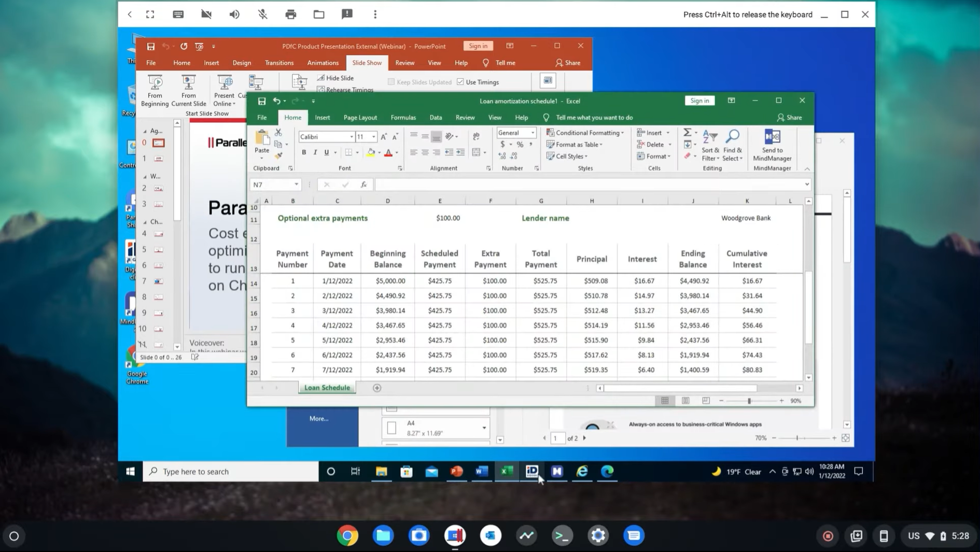Click Insert Function fx icon
This screenshot has height=552, width=980.
363,185
